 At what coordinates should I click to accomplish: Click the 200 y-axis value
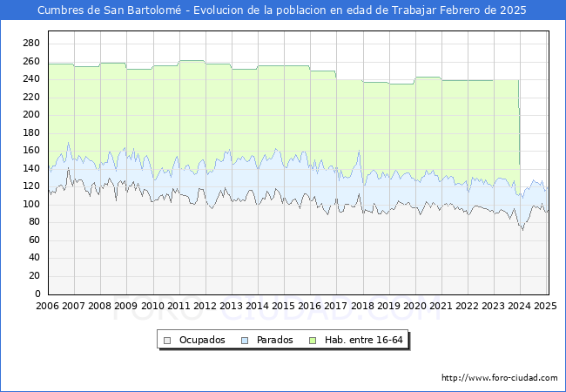pos(31,115)
